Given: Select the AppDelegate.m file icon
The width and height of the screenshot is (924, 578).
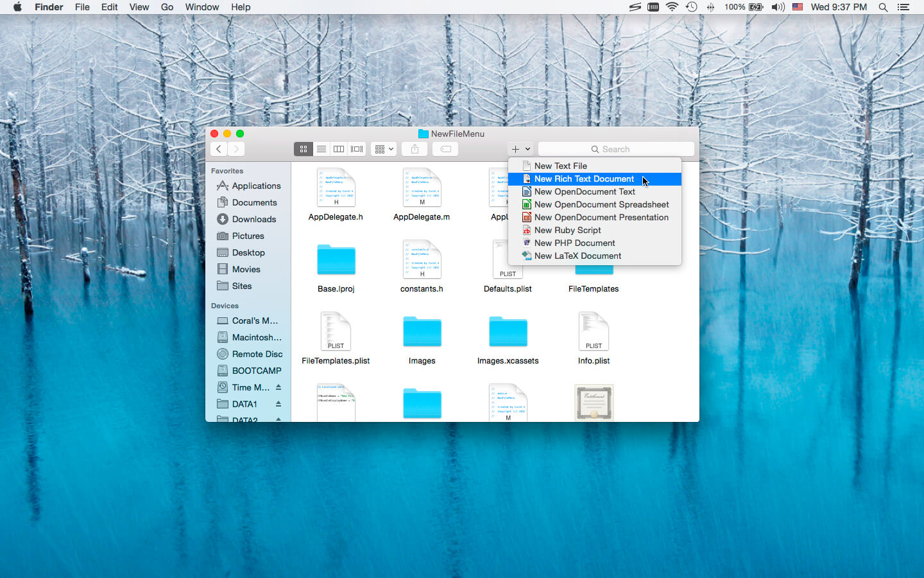Looking at the screenshot, I should [422, 187].
